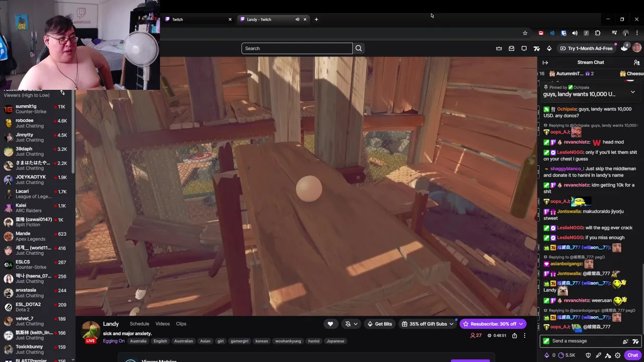Click browser media control icon
This screenshot has height=362, width=644.
[x=614, y=33]
